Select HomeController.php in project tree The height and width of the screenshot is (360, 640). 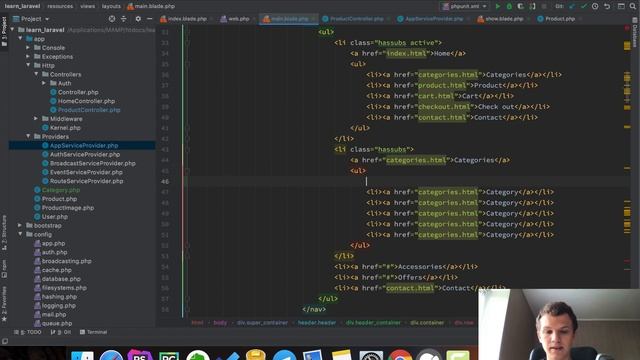pos(86,101)
